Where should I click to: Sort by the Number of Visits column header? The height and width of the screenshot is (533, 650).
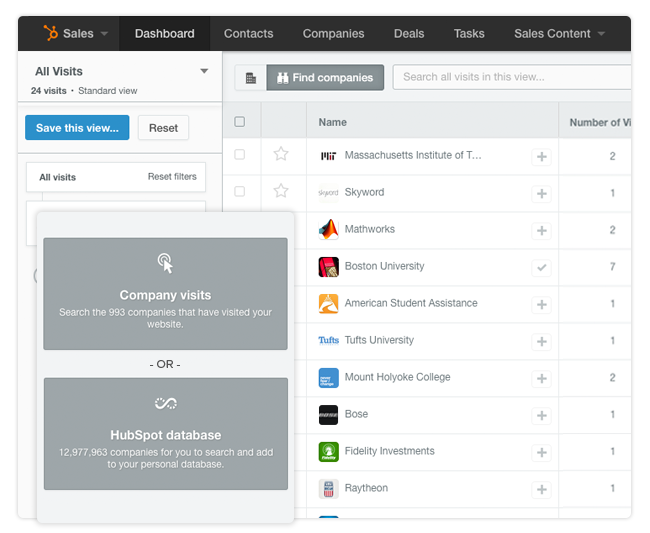[x=600, y=122]
